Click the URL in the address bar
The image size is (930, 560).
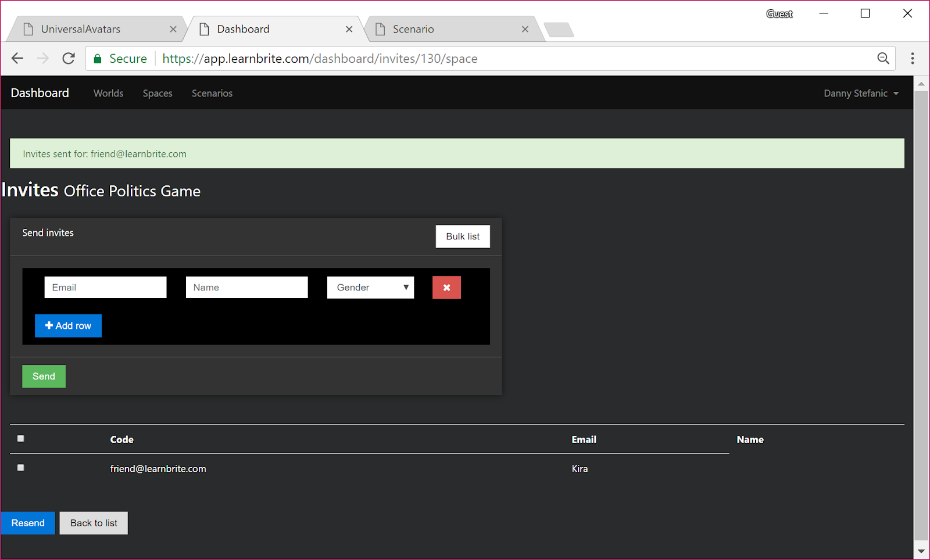coord(320,59)
